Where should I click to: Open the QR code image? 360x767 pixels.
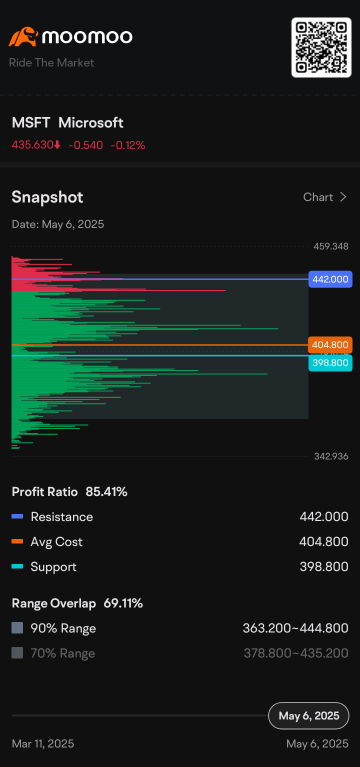[x=321, y=47]
